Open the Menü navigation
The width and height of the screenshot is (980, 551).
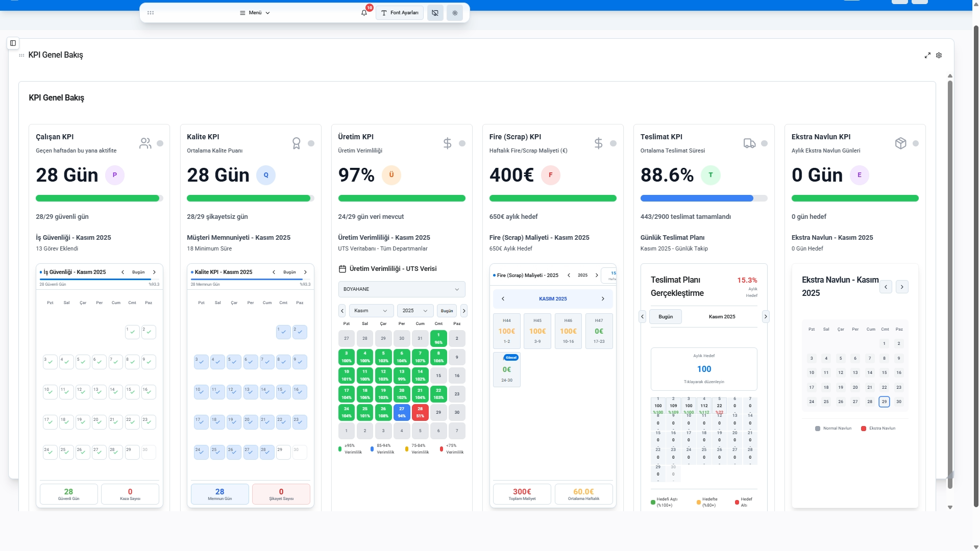(x=254, y=13)
